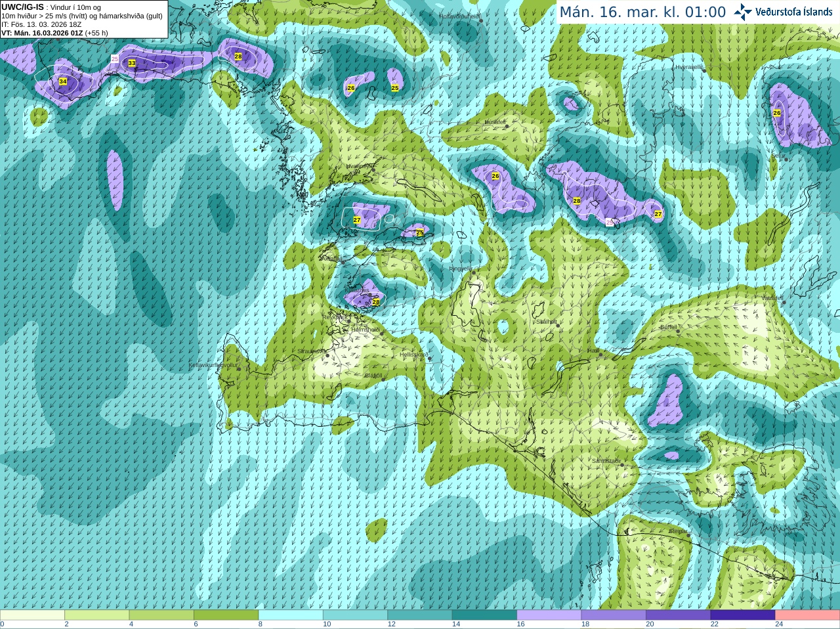Click the Akrafjall station label
This screenshot has width=840, height=629.
pyautogui.click(x=332, y=259)
